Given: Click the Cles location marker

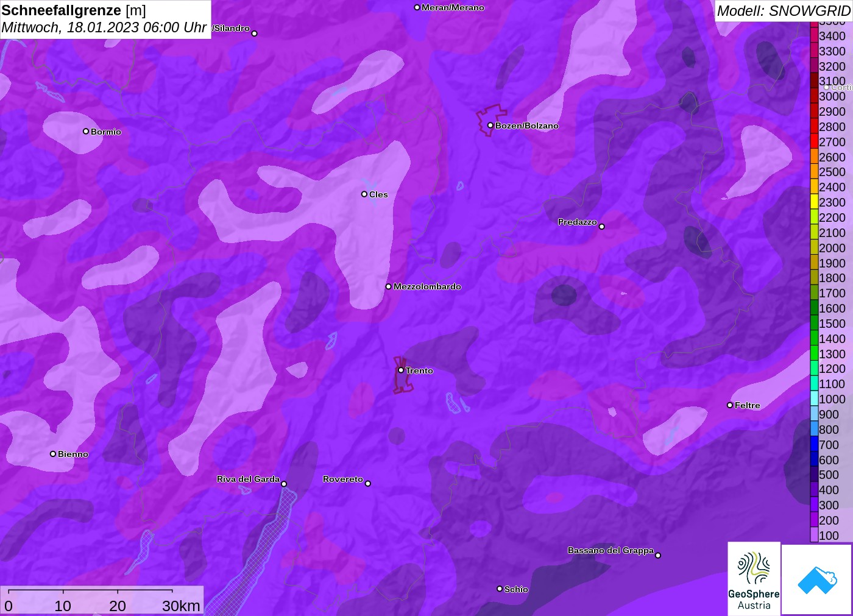Looking at the screenshot, I should (x=364, y=194).
